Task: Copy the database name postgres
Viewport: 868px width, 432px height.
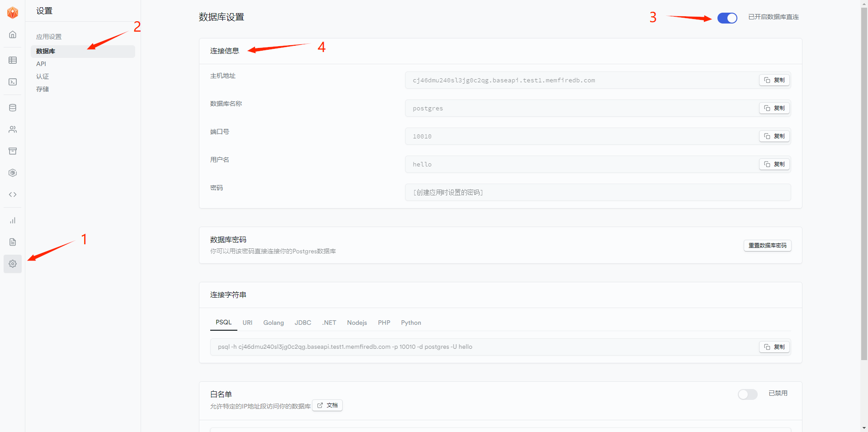Action: pyautogui.click(x=774, y=108)
